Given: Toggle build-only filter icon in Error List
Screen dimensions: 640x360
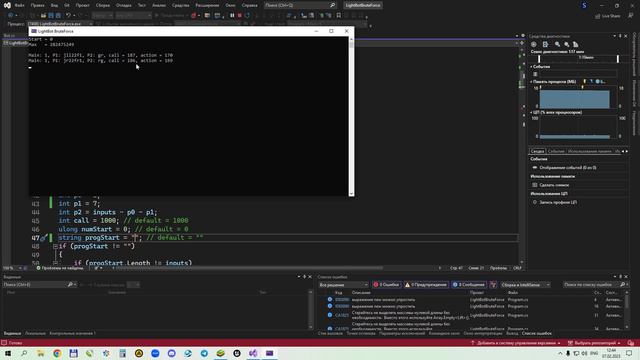Looking at the screenshot, I should coord(493,284).
